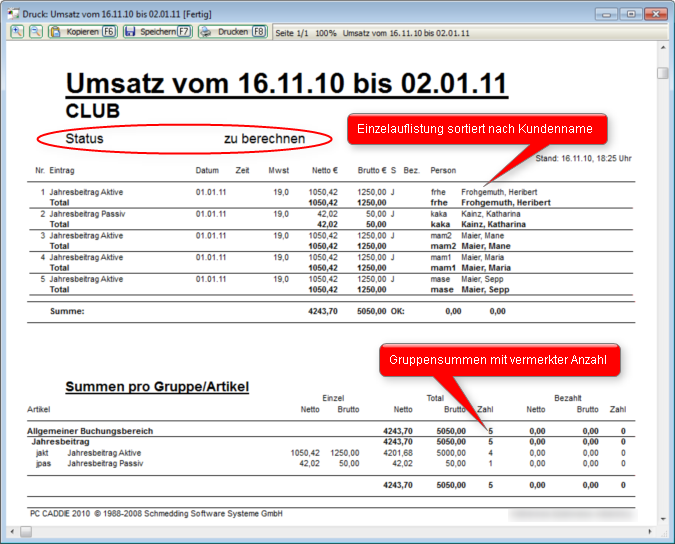
Task: Click the zoom out magnifier icon
Action: [35, 32]
